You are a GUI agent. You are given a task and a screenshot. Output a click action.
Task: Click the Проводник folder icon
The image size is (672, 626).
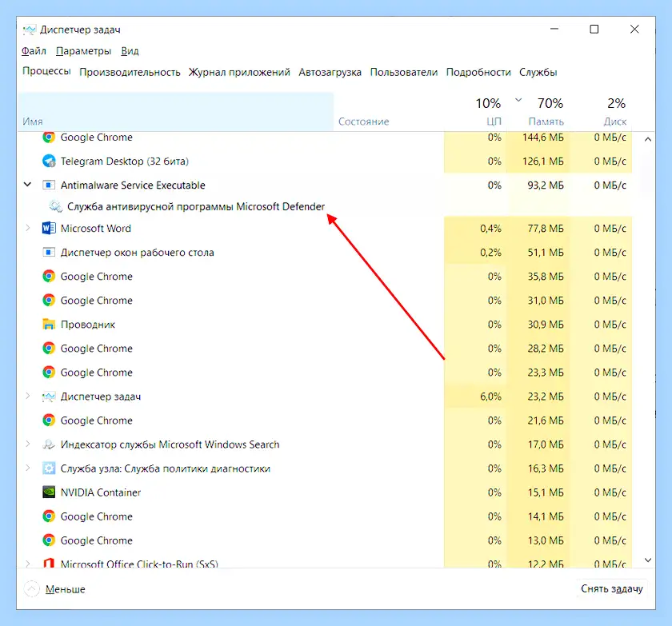[49, 324]
